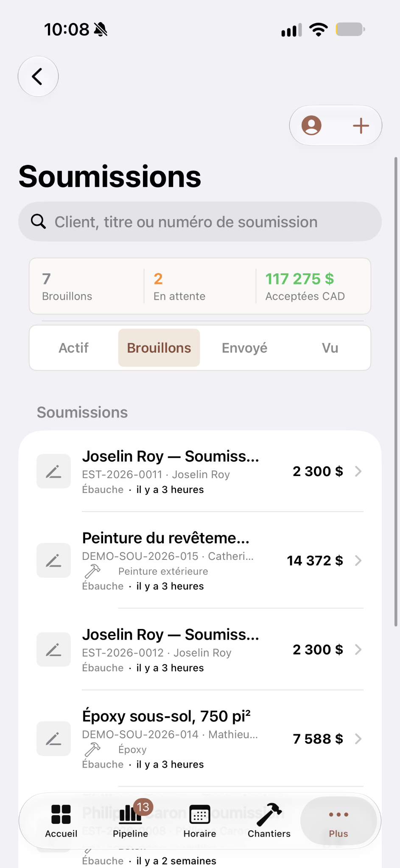Tap the 10:08 clock

[67, 30]
